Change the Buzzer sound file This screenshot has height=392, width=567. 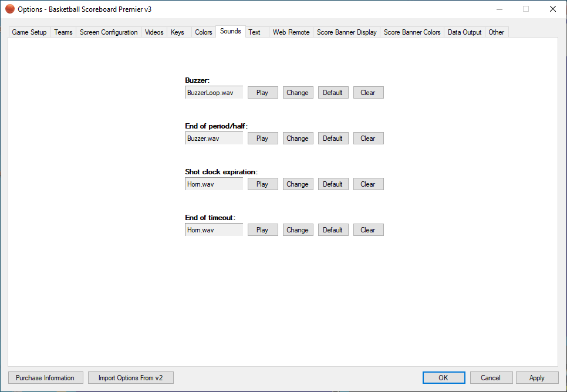pos(298,93)
